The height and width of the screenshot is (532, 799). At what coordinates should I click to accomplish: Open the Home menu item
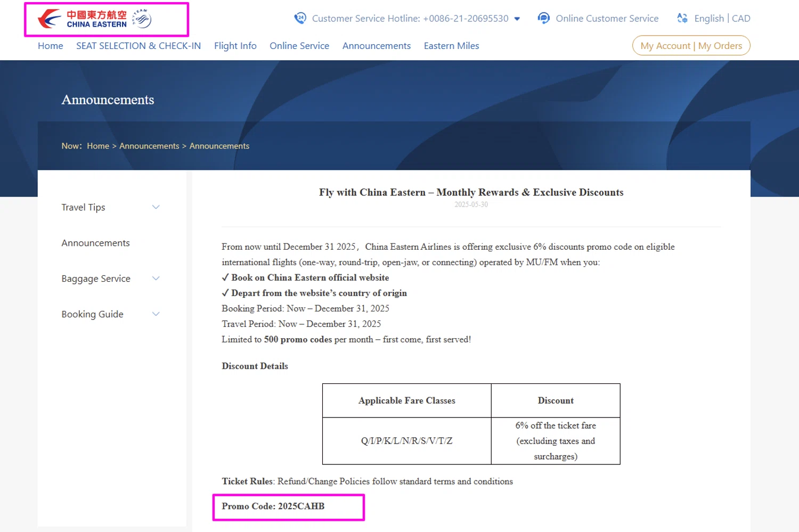coord(51,46)
